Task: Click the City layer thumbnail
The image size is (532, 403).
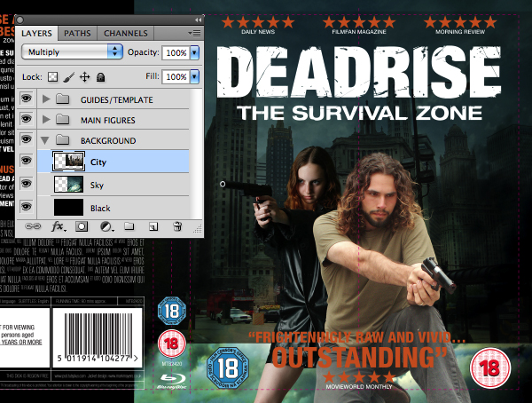Action: coord(68,161)
